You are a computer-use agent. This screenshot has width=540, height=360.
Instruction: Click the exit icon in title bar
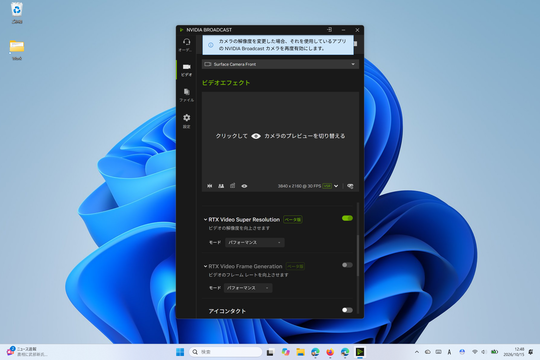click(329, 30)
